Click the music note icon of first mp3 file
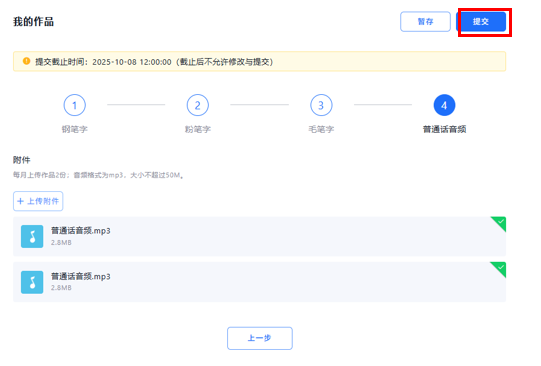Image resolution: width=541 pixels, height=366 pixels. [32, 237]
